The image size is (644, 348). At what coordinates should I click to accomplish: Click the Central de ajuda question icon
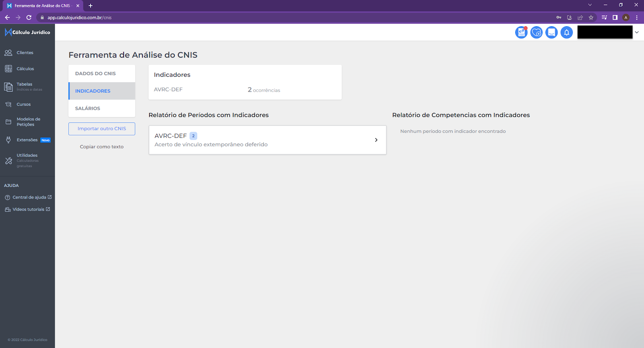(x=7, y=197)
